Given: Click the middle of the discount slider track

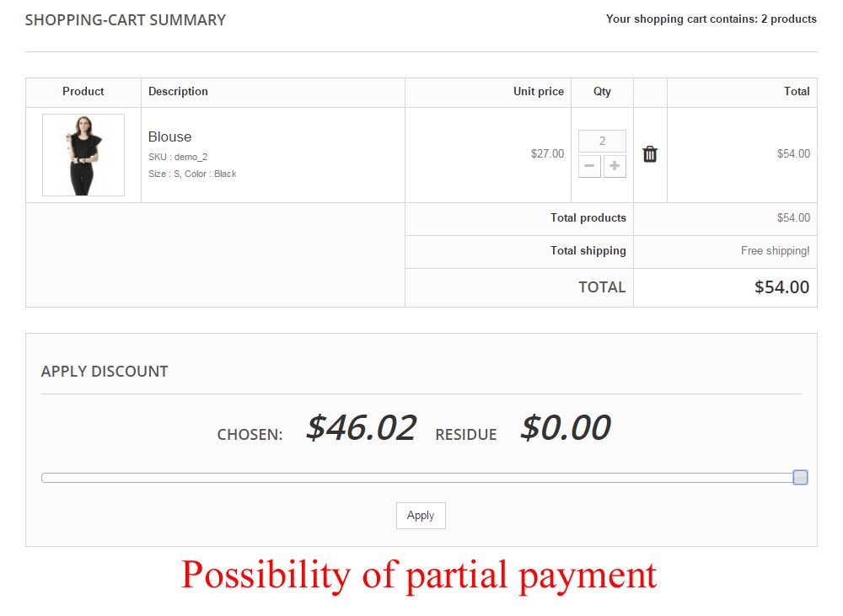Looking at the screenshot, I should click(417, 478).
